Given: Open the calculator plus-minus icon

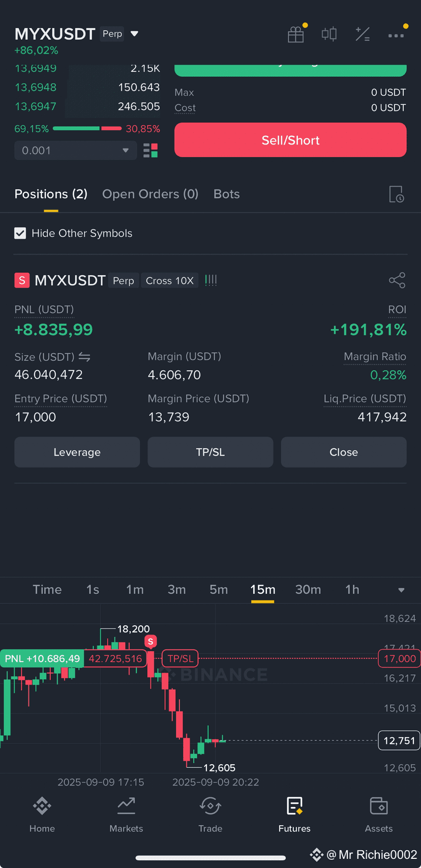Looking at the screenshot, I should 363,34.
